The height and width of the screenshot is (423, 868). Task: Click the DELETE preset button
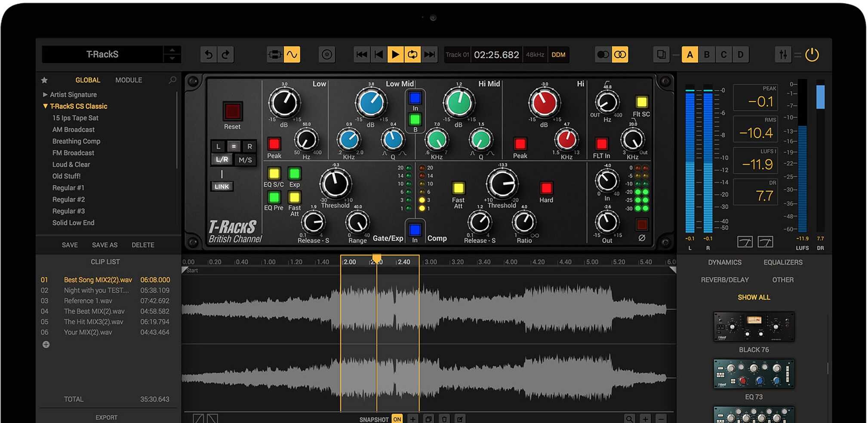coord(143,245)
